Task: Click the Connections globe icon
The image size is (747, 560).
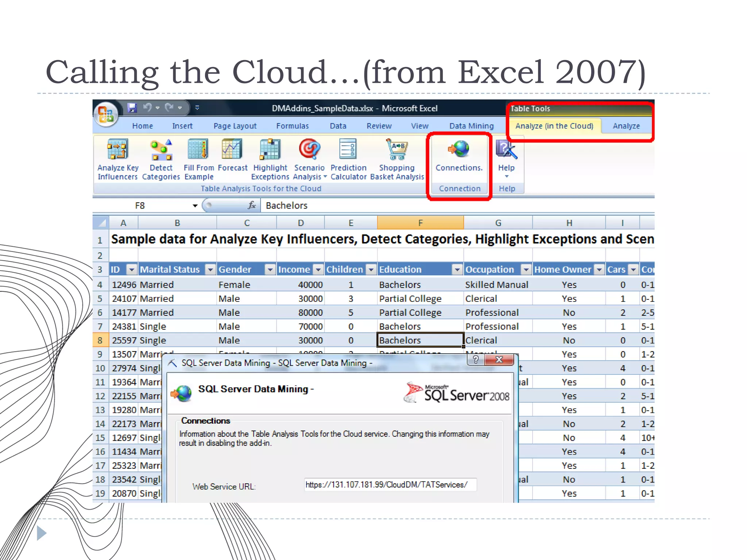Action: pyautogui.click(x=459, y=149)
